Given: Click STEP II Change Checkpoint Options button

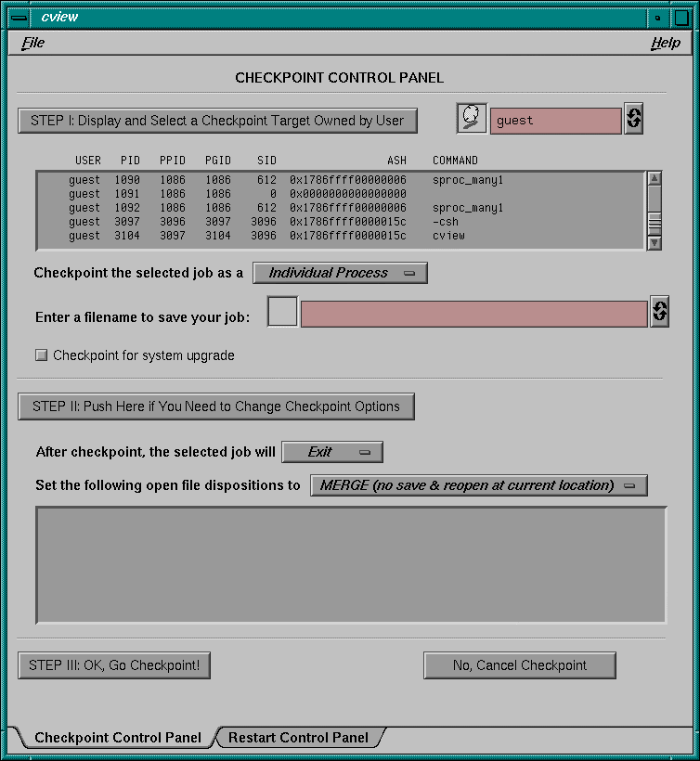Looking at the screenshot, I should 216,406.
